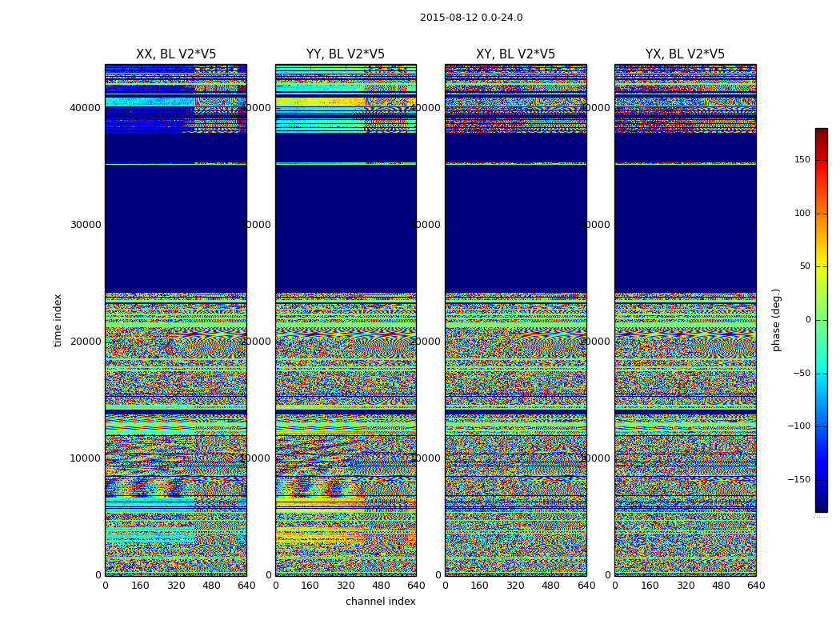
Task: Click the 320 x-tick under the YY plot
Action: click(346, 586)
